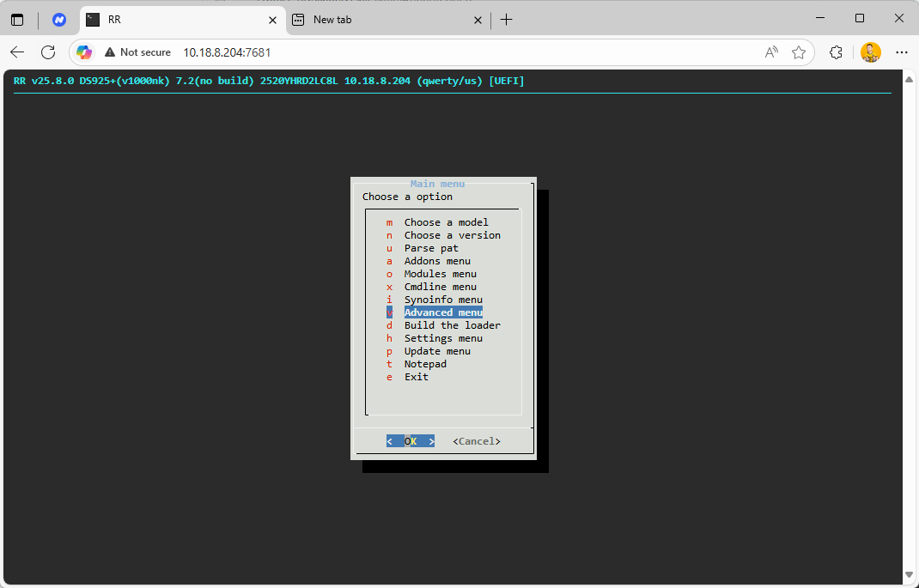Open a new tab with plus icon

[507, 20]
